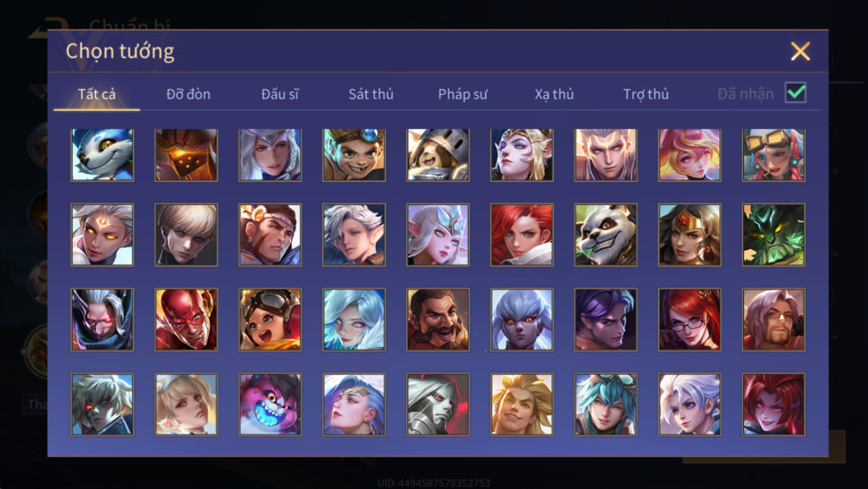The image size is (868, 489).
Task: Open the Xạ thủ tab
Action: pyautogui.click(x=554, y=94)
